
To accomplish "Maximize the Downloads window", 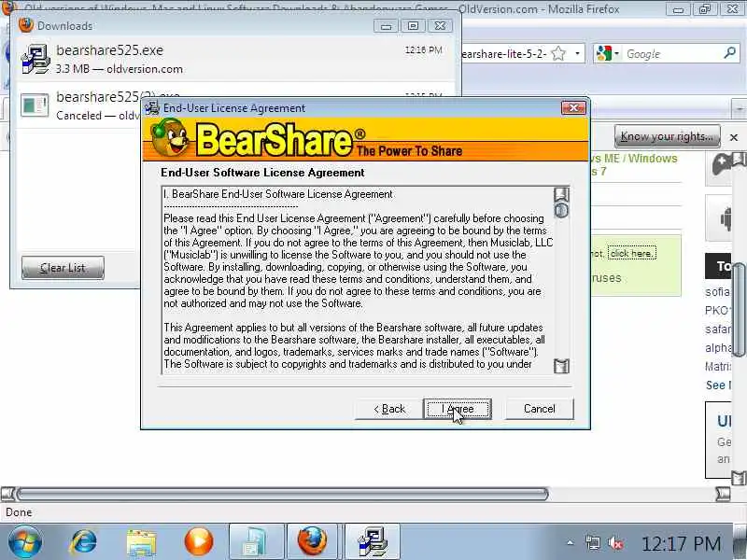I will coord(413,26).
